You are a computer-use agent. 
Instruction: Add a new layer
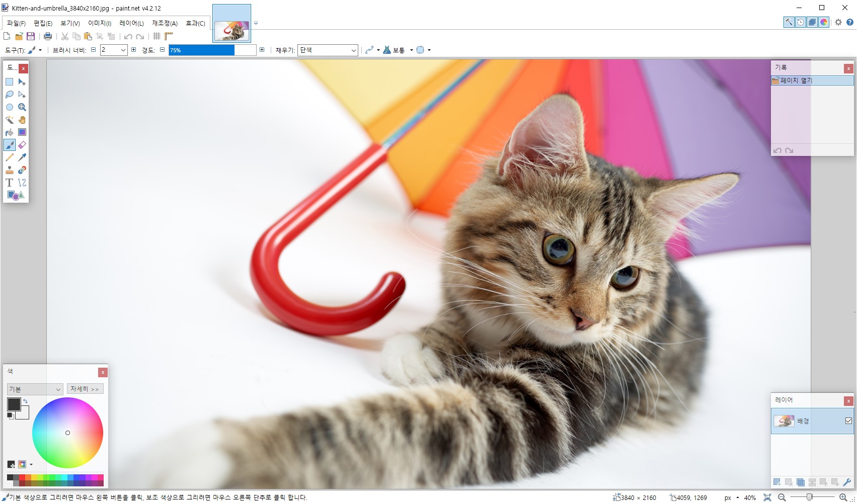[777, 482]
